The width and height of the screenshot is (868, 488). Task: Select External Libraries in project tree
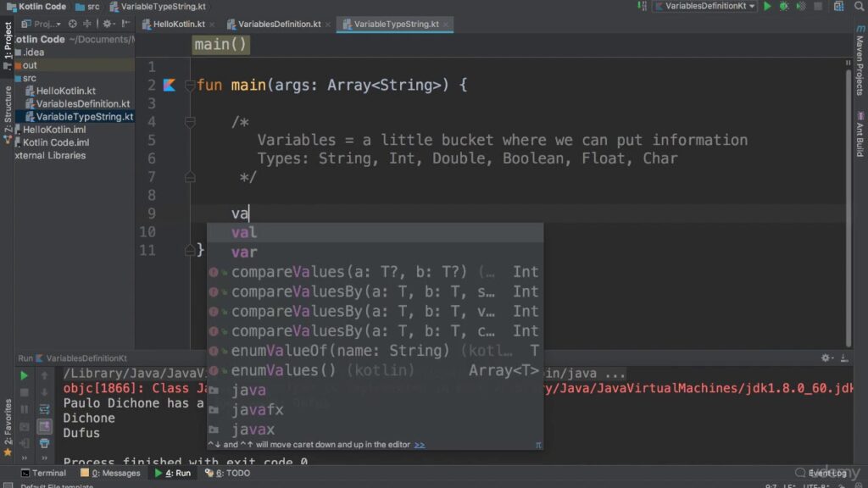50,156
